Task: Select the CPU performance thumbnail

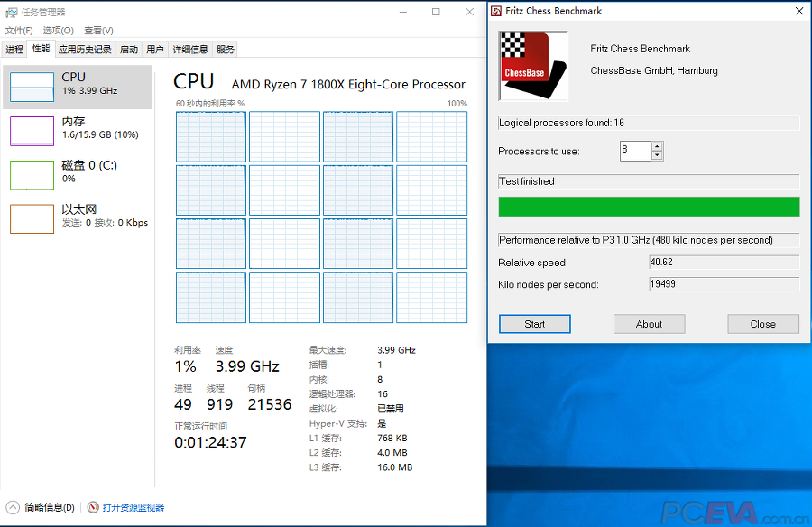Action: click(77, 85)
